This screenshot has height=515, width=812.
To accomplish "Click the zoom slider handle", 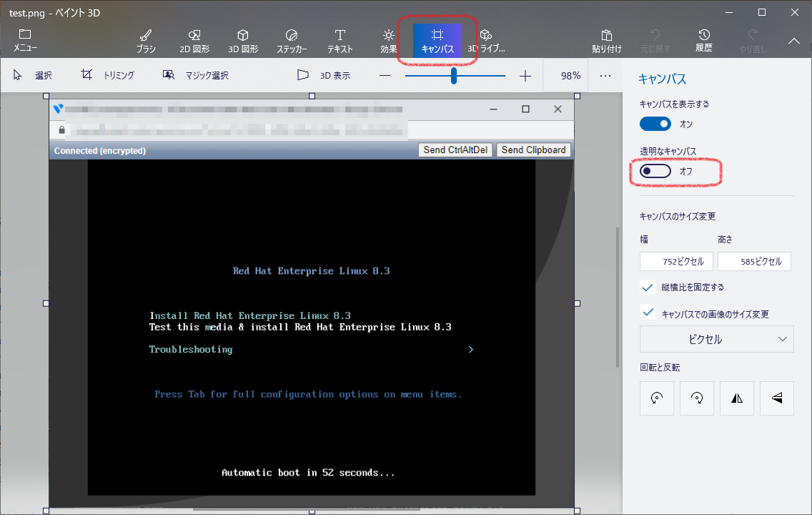I will 454,76.
